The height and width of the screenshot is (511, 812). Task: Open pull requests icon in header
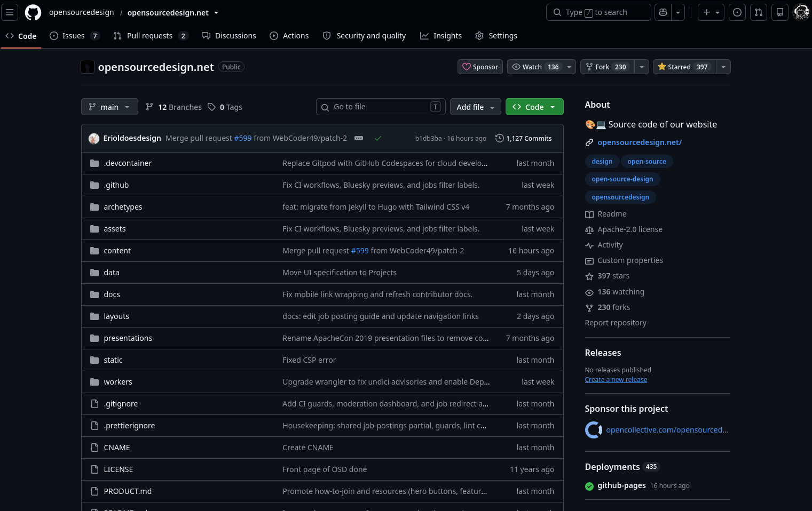coord(759,12)
